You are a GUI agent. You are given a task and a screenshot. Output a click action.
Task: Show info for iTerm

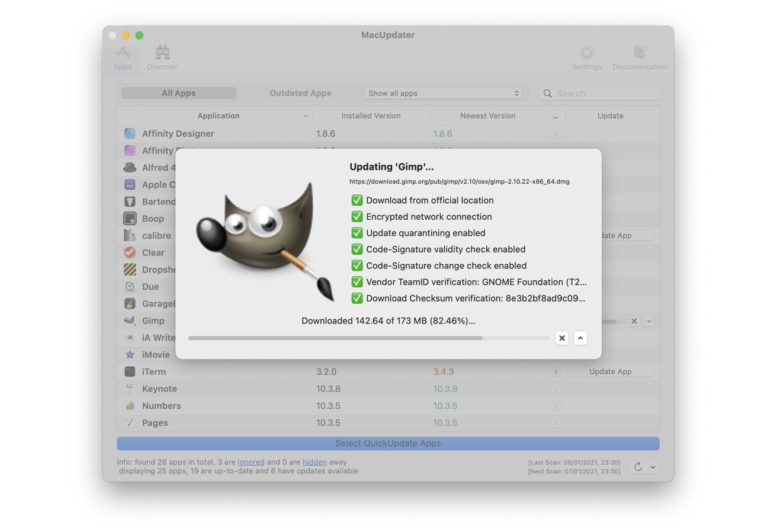[x=556, y=372]
